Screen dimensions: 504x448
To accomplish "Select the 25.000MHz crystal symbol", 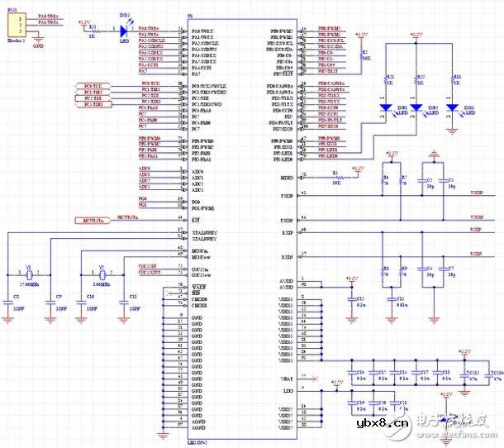I will point(30,274).
